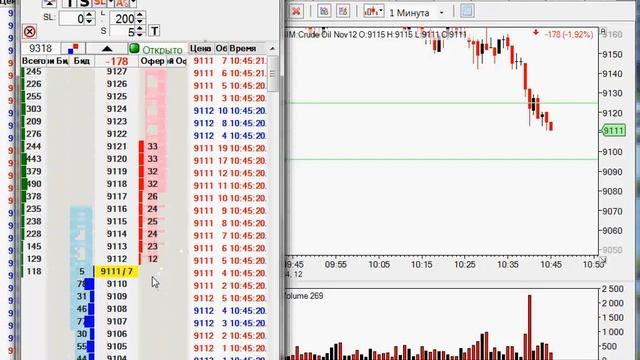Click the Бид column header

(82, 61)
